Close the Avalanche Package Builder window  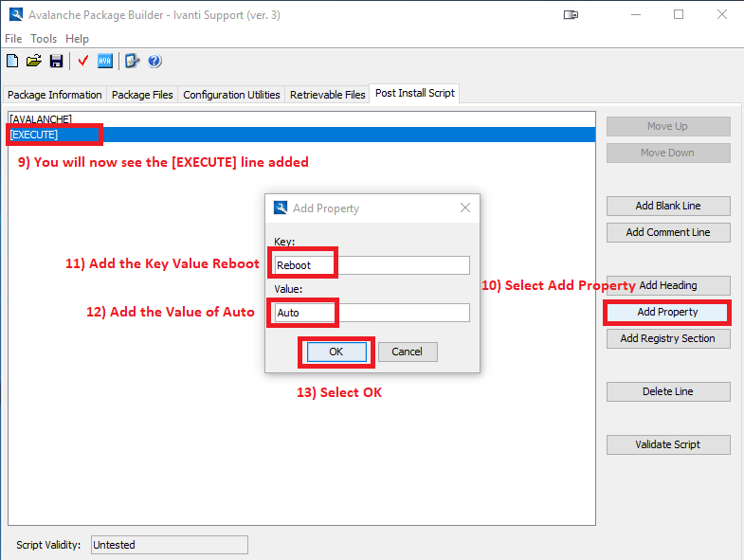[x=721, y=15]
